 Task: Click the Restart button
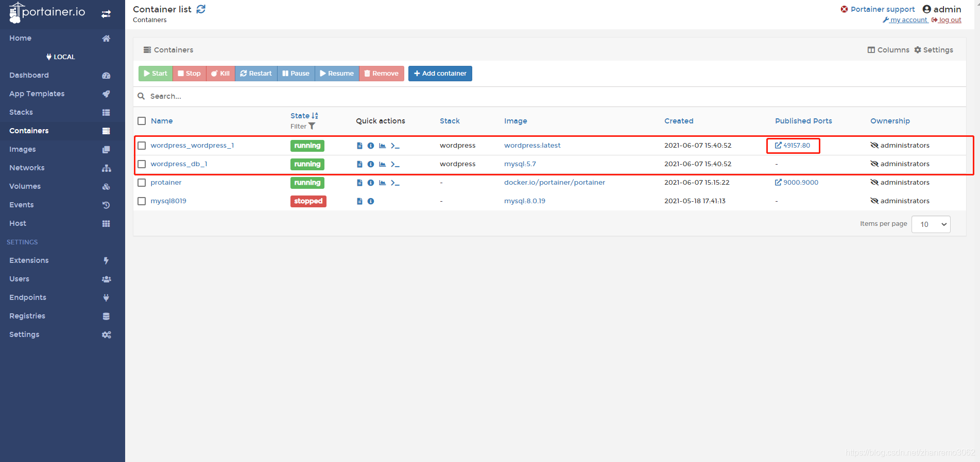(256, 74)
